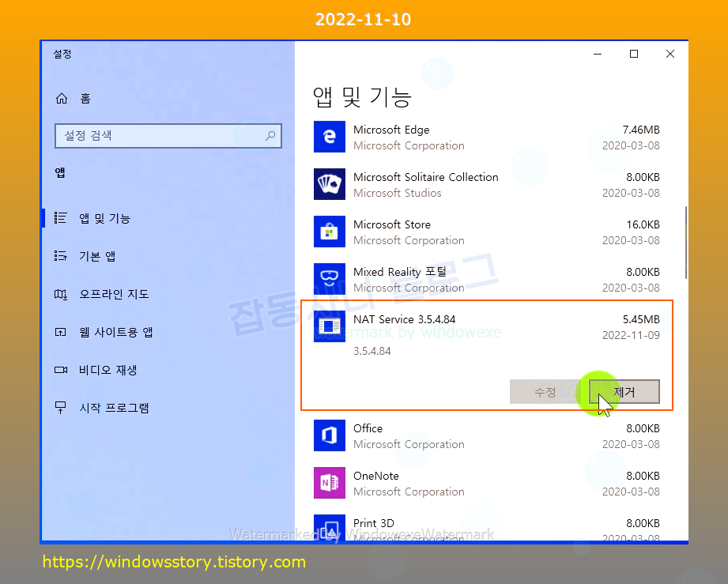Viewport: 728px width, 584px height.
Task: Select Microsoft Solitaire Collection entry
Action: [487, 185]
